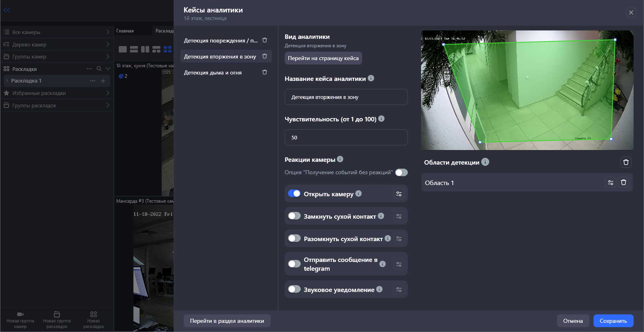Click trash icon next to intrusion detection case
Image resolution: width=644 pixels, height=332 pixels.
tap(265, 56)
